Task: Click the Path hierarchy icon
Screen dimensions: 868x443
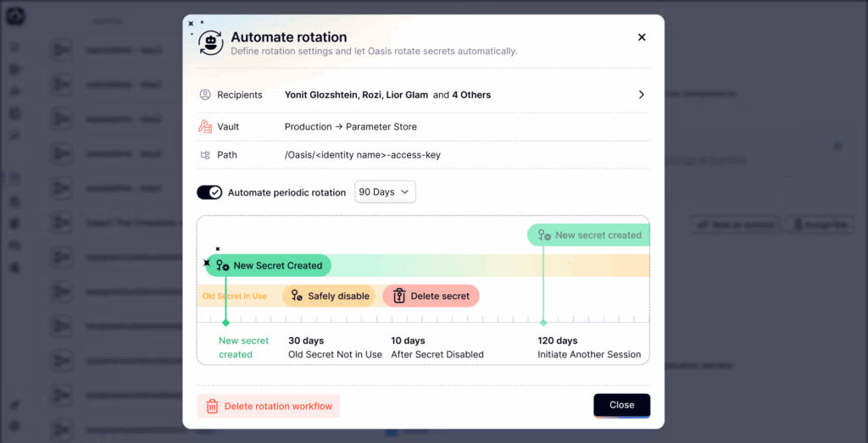Action: [x=205, y=155]
